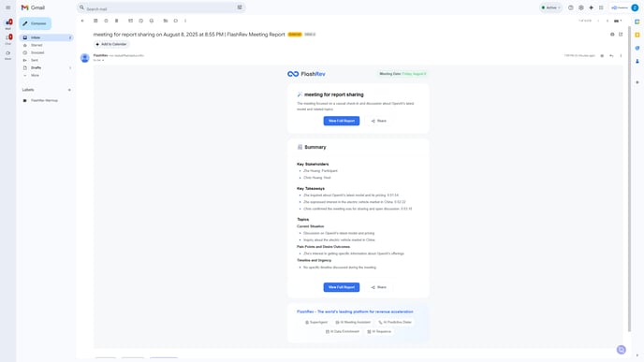Open Gmail settings gear
Screen dimensions: 644x362
pyautogui.click(x=580, y=7)
